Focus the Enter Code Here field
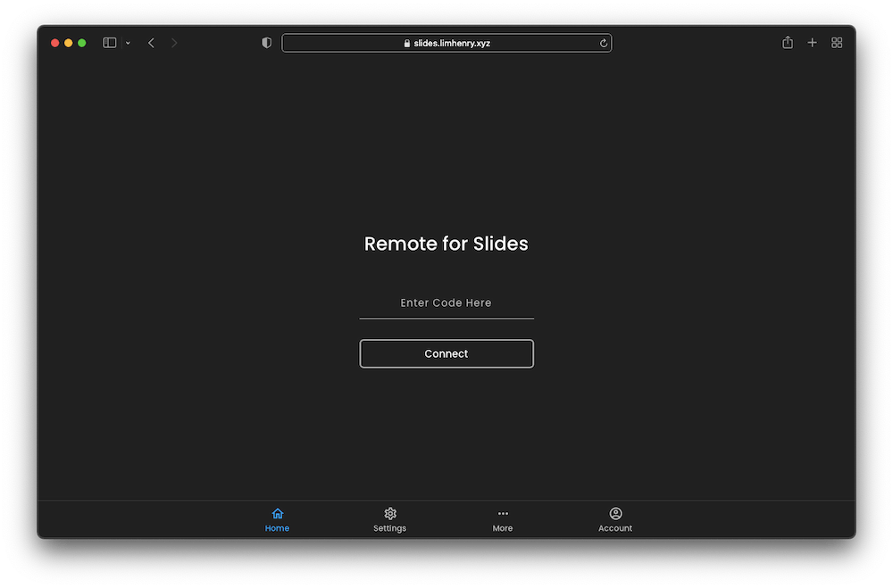The width and height of the screenshot is (893, 588). click(446, 303)
